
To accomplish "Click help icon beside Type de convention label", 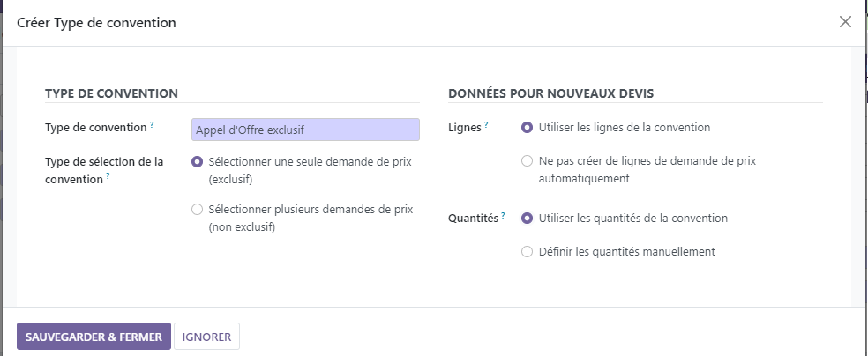I will 152,125.
